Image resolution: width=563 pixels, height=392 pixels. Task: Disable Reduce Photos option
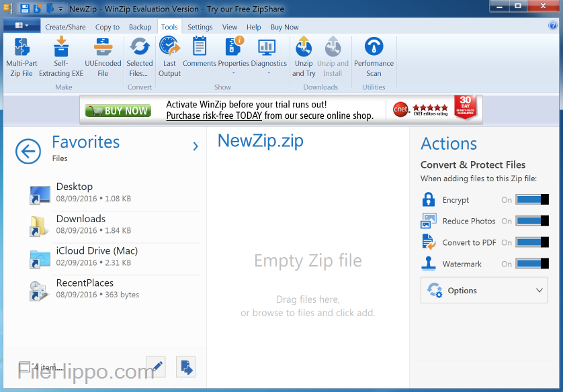point(533,221)
